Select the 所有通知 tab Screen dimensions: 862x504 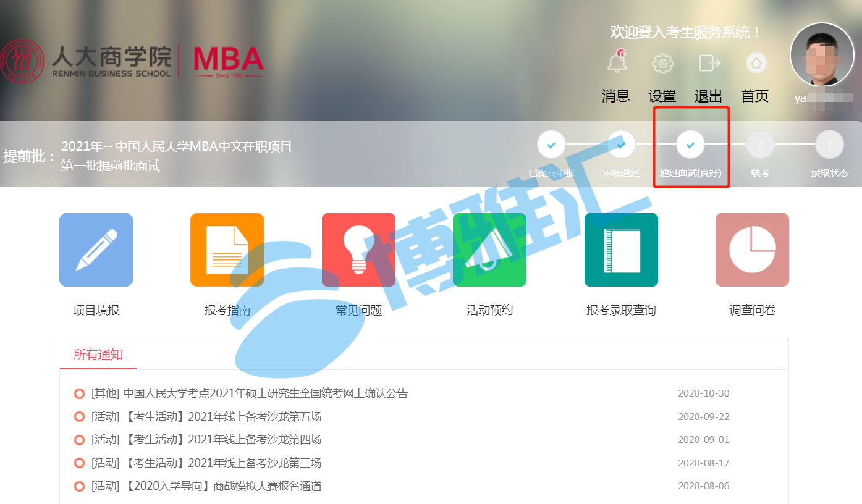tap(98, 355)
